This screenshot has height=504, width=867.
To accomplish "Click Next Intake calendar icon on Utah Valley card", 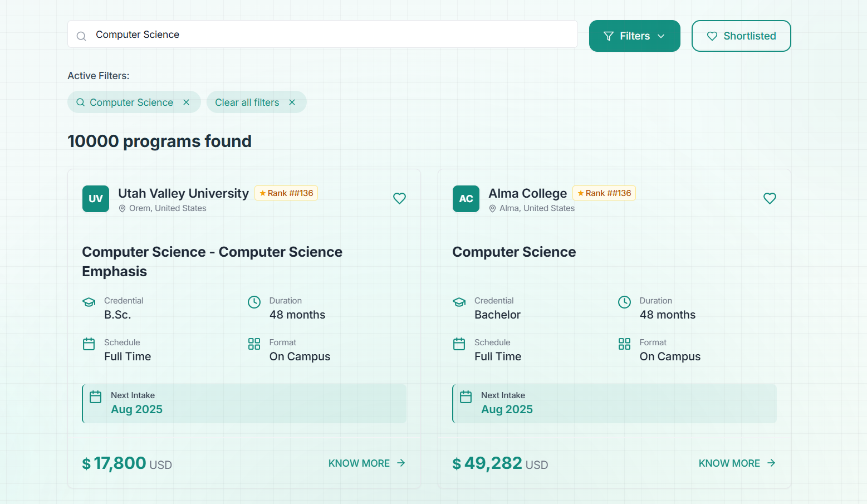I will point(96,397).
